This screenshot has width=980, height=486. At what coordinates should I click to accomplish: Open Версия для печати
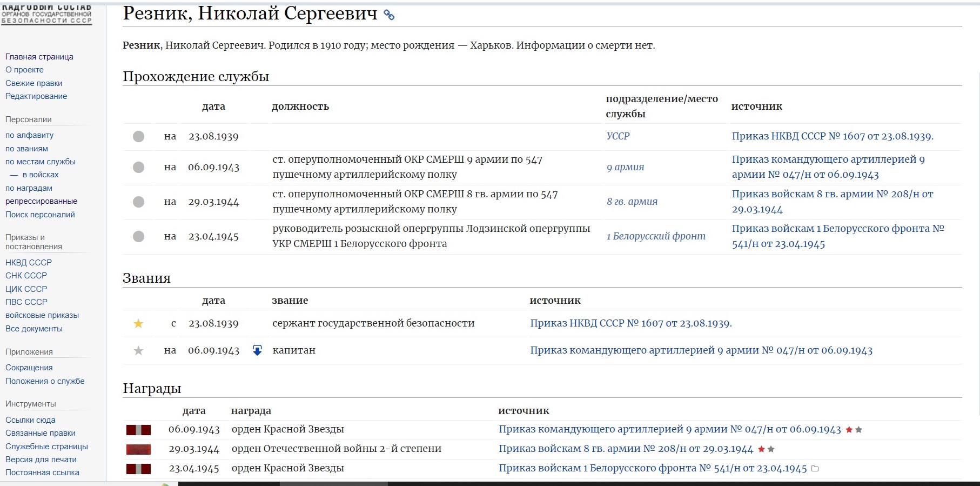41,460
